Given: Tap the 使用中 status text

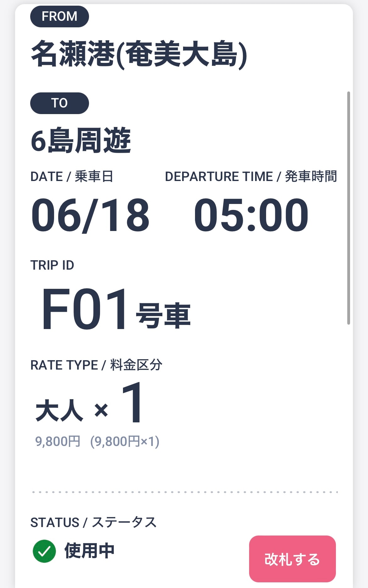Looking at the screenshot, I should click(89, 551).
